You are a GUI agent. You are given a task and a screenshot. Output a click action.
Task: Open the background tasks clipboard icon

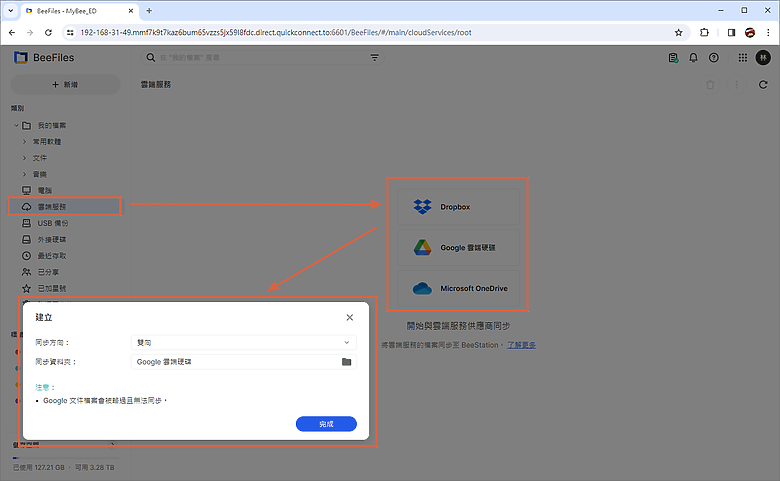pos(673,58)
